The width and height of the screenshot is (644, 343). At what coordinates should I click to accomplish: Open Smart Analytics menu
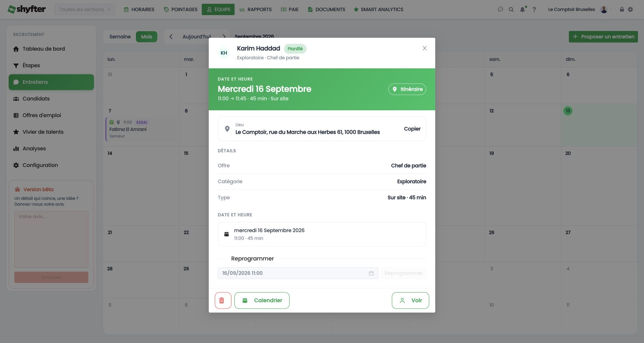click(378, 9)
